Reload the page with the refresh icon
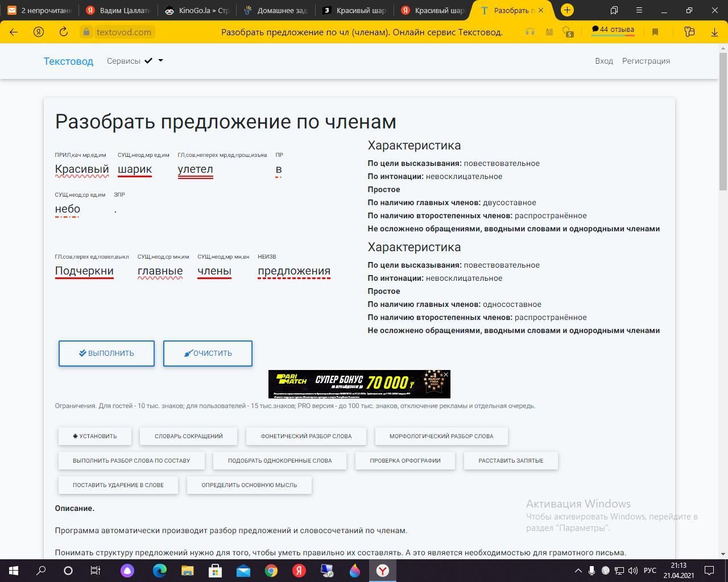The height and width of the screenshot is (582, 728). (63, 32)
